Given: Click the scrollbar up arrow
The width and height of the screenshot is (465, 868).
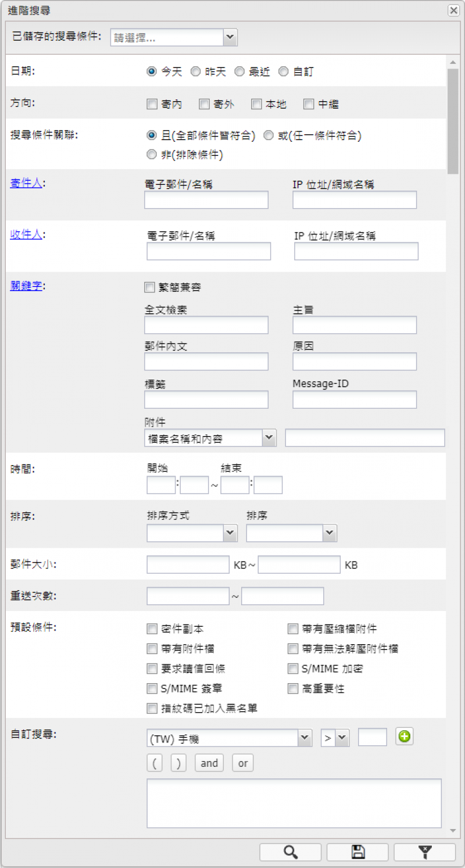Looking at the screenshot, I should pyautogui.click(x=452, y=62).
